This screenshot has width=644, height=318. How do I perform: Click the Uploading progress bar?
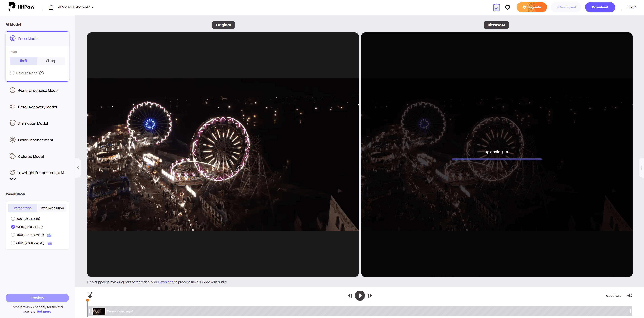pos(496,159)
